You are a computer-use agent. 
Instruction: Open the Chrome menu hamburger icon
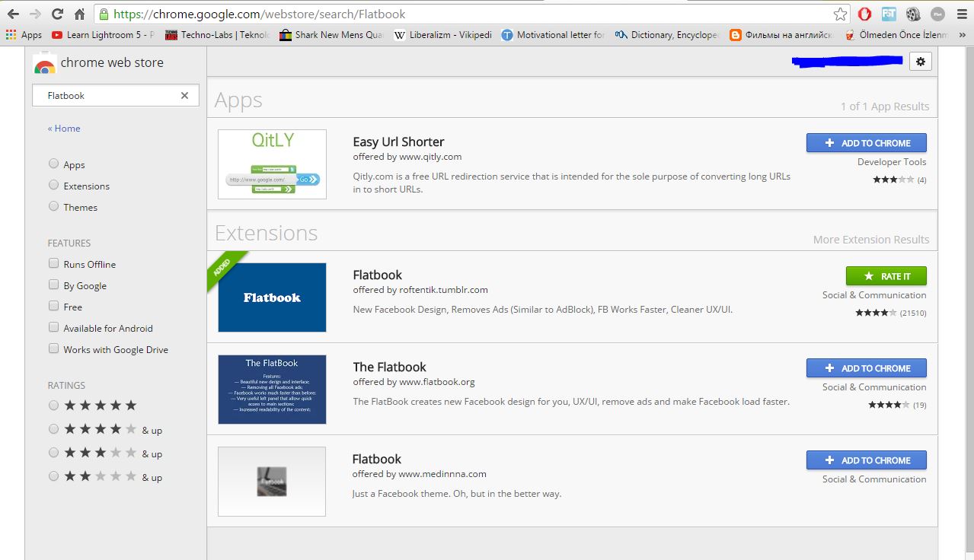pyautogui.click(x=961, y=14)
